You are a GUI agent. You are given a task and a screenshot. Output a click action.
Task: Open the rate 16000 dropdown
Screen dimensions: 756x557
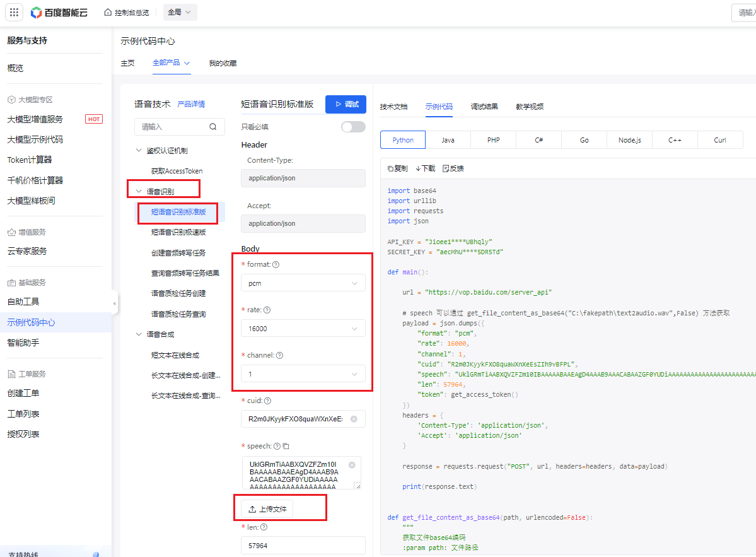(303, 329)
